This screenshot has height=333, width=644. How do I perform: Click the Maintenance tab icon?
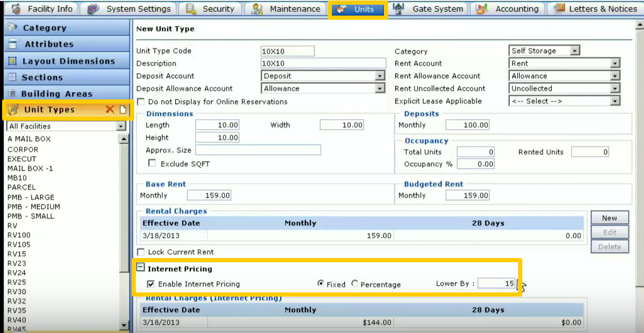click(257, 9)
